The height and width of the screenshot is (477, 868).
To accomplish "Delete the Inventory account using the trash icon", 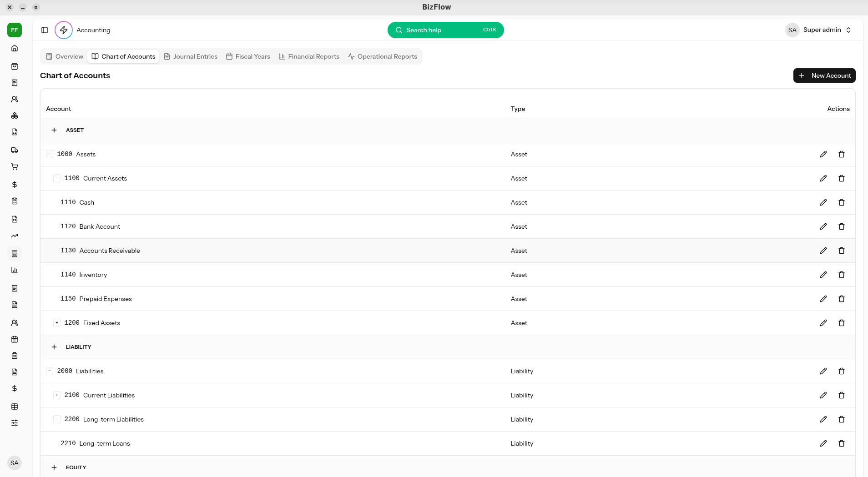I will pos(841,275).
